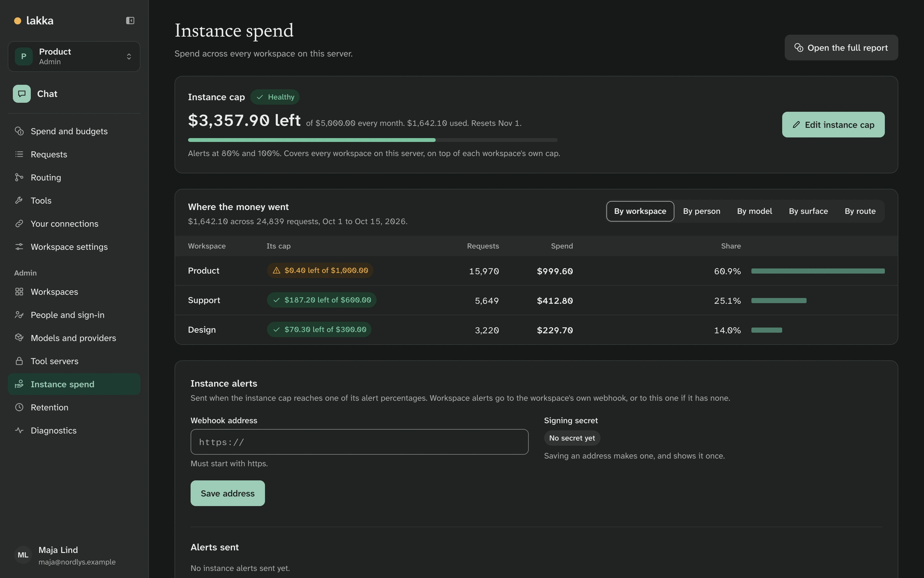Click the Share column header
The height and width of the screenshot is (578, 924).
tap(731, 246)
